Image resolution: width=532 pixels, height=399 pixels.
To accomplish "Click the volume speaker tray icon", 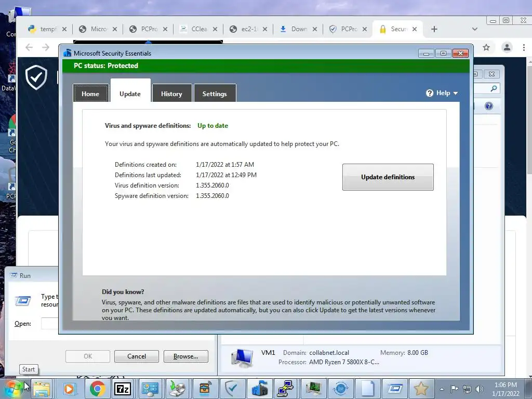I will [480, 389].
